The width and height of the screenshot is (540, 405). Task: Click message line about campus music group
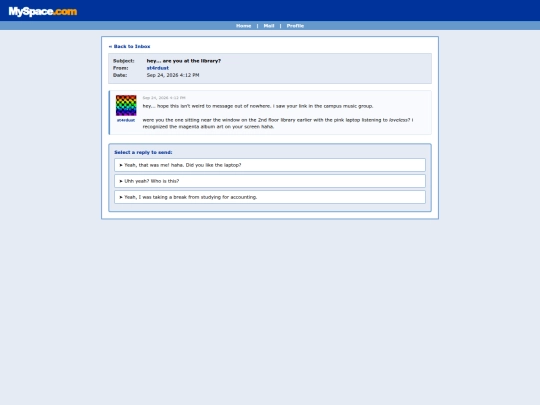point(258,106)
